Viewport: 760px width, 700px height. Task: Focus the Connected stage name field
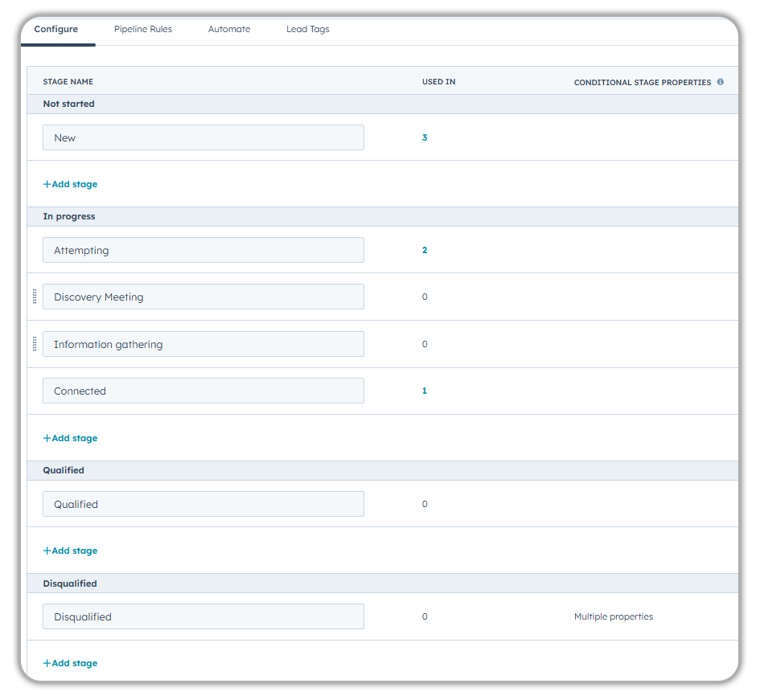tap(203, 391)
